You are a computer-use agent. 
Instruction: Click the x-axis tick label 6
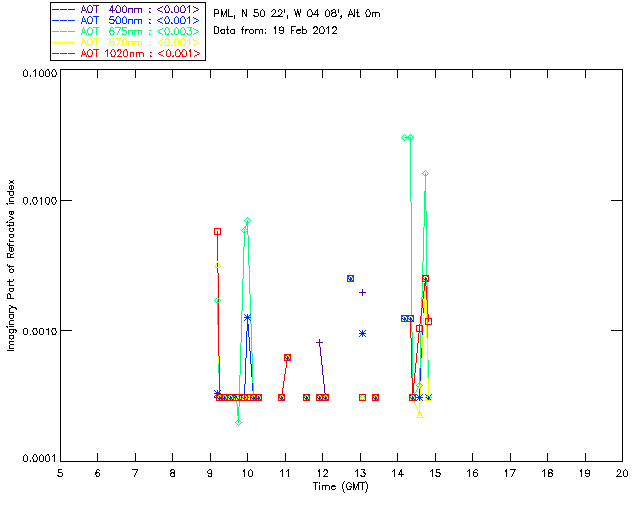pyautogui.click(x=98, y=473)
